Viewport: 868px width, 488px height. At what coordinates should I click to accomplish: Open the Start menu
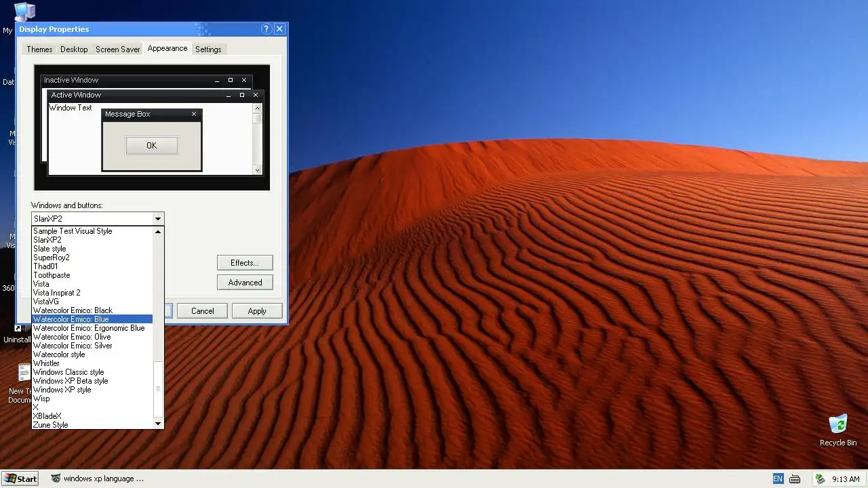[x=20, y=479]
